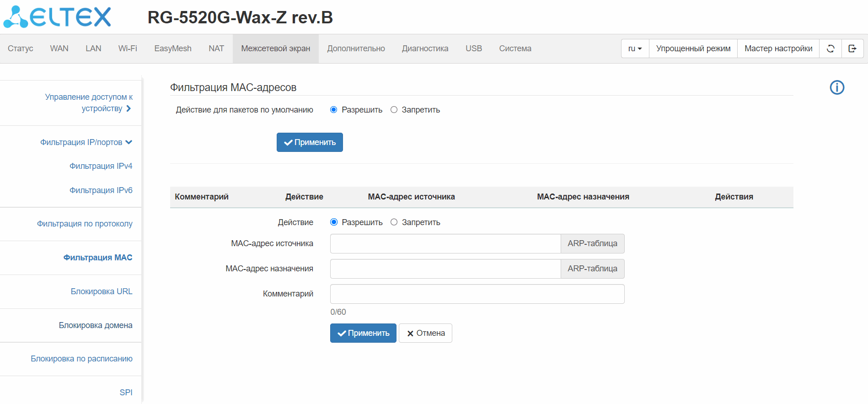Click the Комментарий input field
The image size is (868, 404).
pos(477,294)
